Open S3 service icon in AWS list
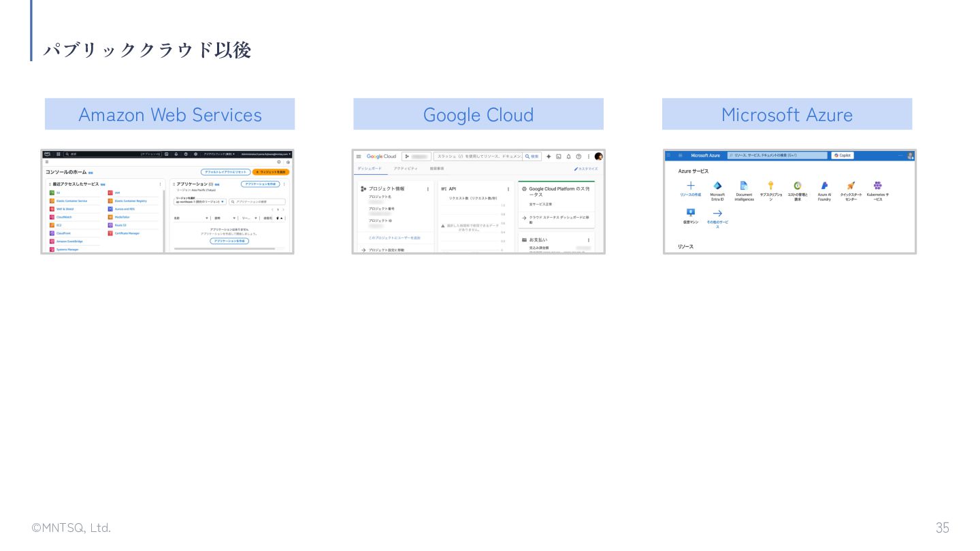Viewport: 980px width, 551px height. tap(52, 193)
